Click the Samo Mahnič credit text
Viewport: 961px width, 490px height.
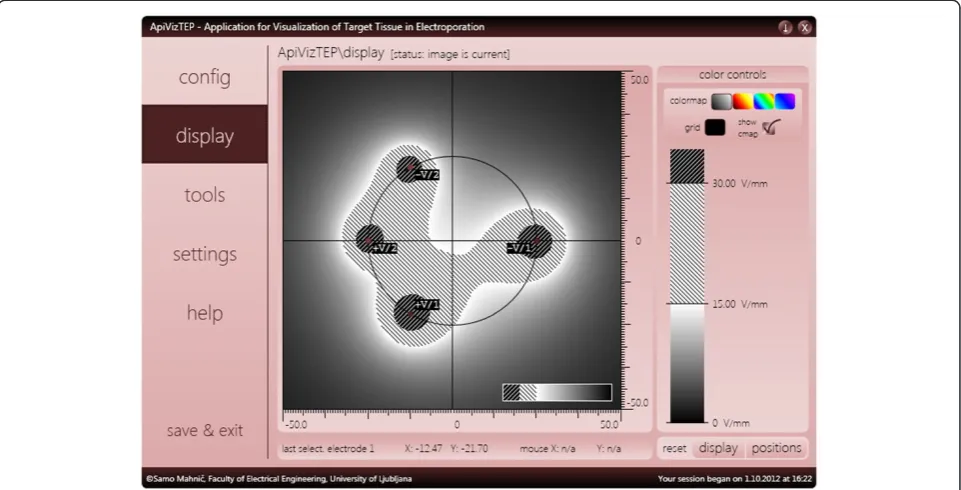[279, 479]
